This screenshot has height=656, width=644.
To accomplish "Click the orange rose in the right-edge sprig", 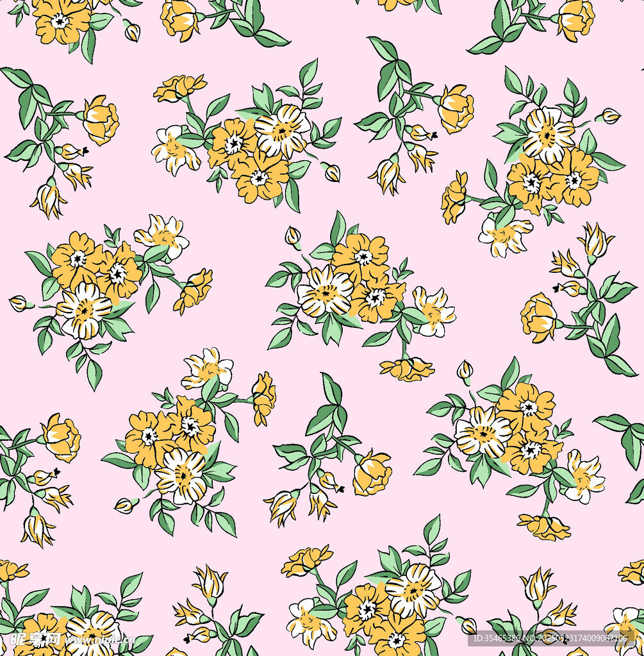I will (x=538, y=317).
